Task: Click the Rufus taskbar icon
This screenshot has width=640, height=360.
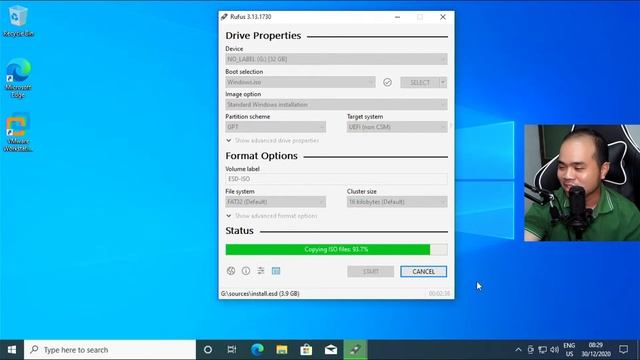Action: click(x=355, y=350)
